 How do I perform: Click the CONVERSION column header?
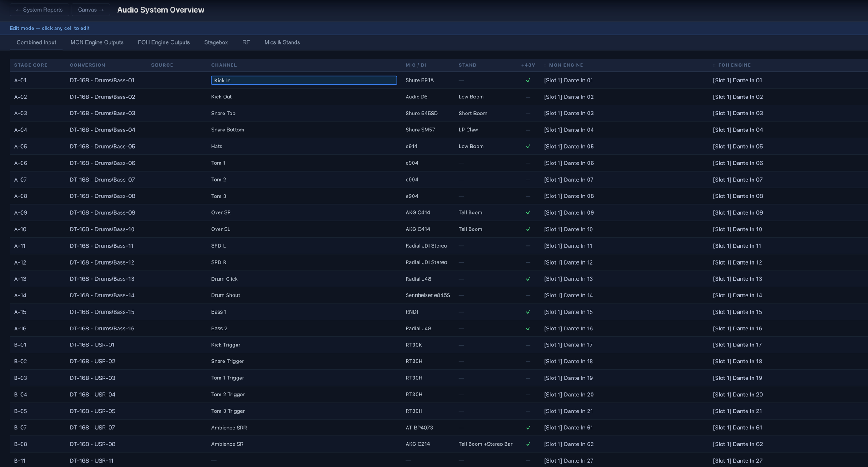coord(88,65)
